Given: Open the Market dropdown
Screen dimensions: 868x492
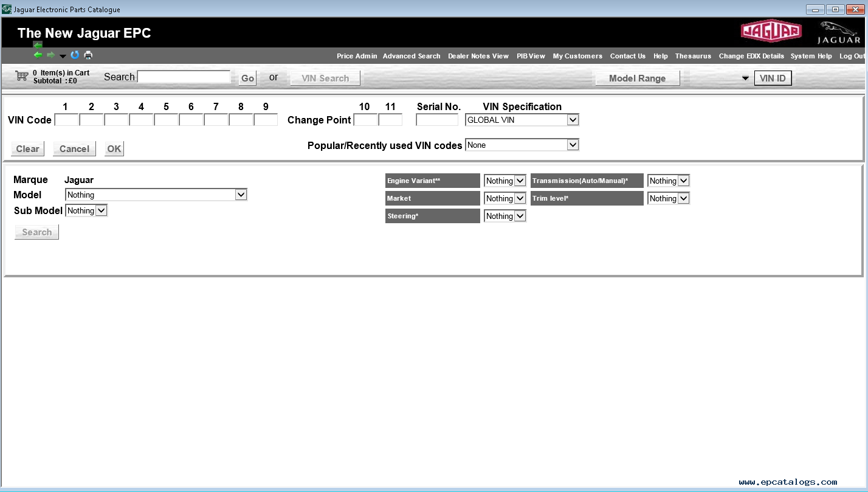Looking at the screenshot, I should [x=505, y=198].
